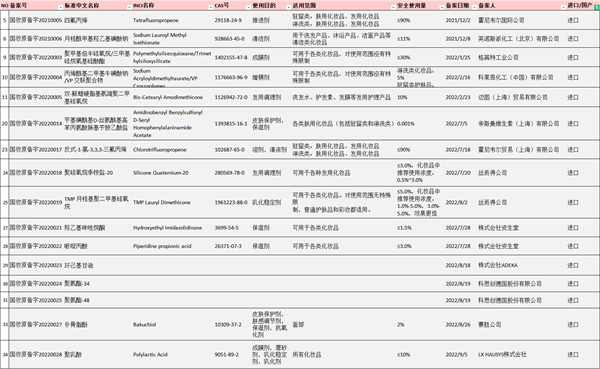The height and width of the screenshot is (369, 600).
Task: Select row number 34 cell
Action: (x=5, y=355)
